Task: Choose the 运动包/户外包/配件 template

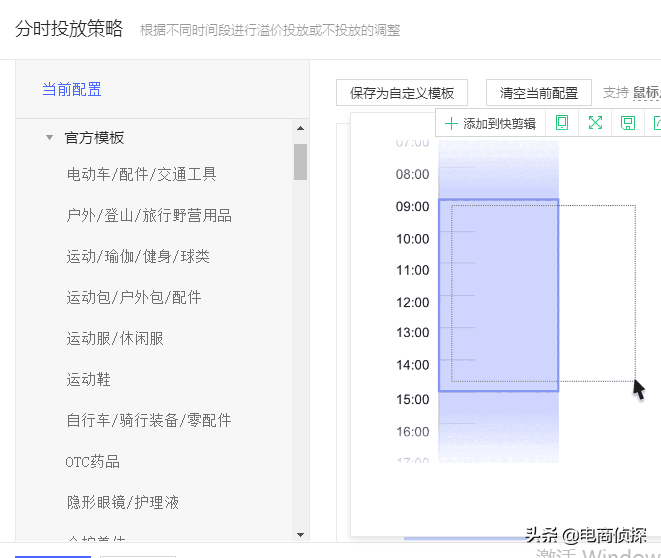Action: click(134, 298)
